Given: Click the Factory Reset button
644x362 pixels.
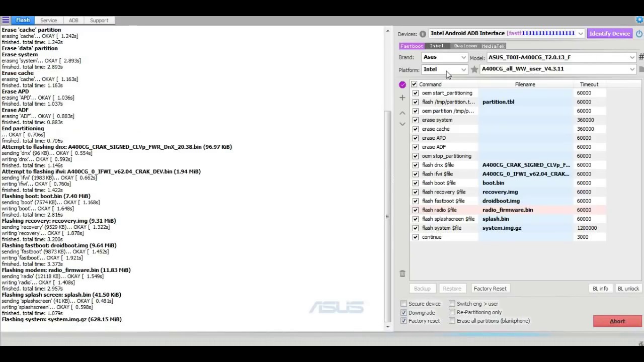Looking at the screenshot, I should [x=490, y=289].
